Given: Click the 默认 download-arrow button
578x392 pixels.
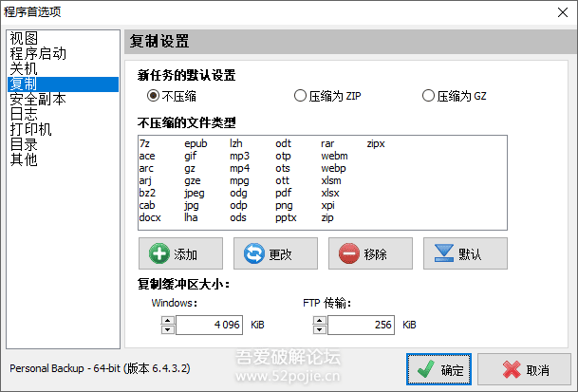Looking at the screenshot, I should click(465, 254).
